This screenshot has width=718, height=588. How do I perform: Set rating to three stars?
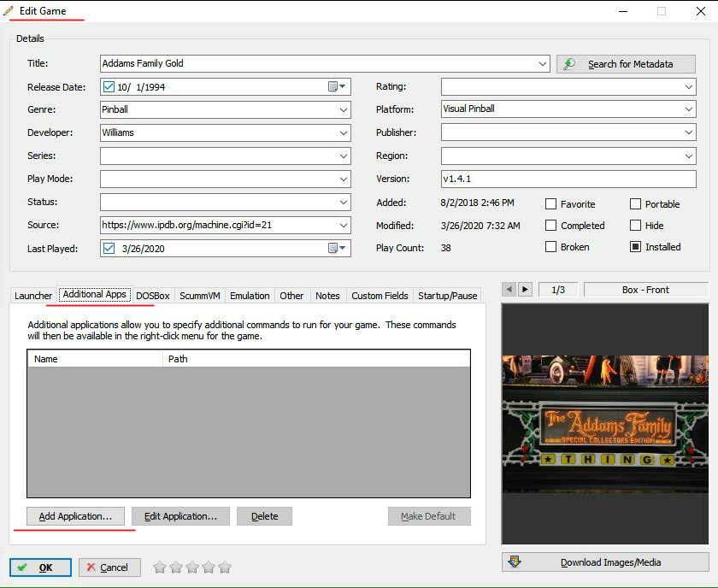192,567
